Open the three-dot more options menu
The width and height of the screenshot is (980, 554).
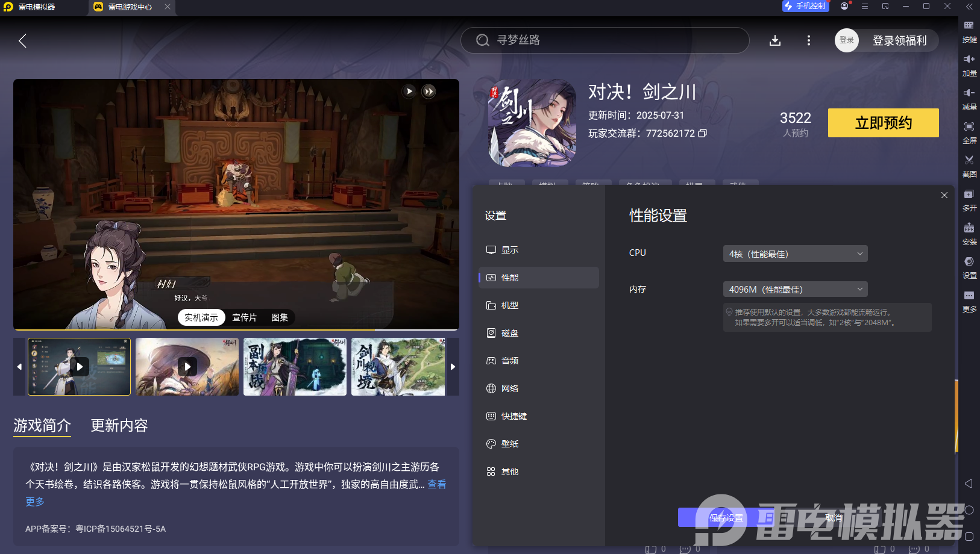click(x=808, y=40)
